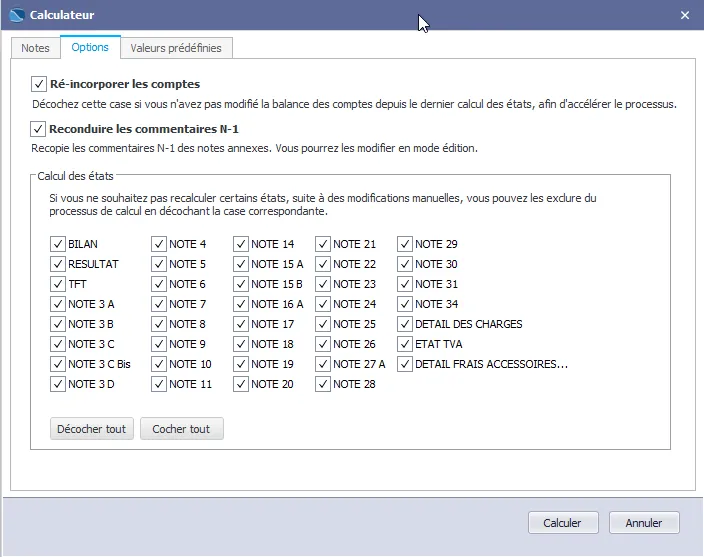
Task: Toggle the NOTE 27 A checkbox
Action: coord(322,364)
